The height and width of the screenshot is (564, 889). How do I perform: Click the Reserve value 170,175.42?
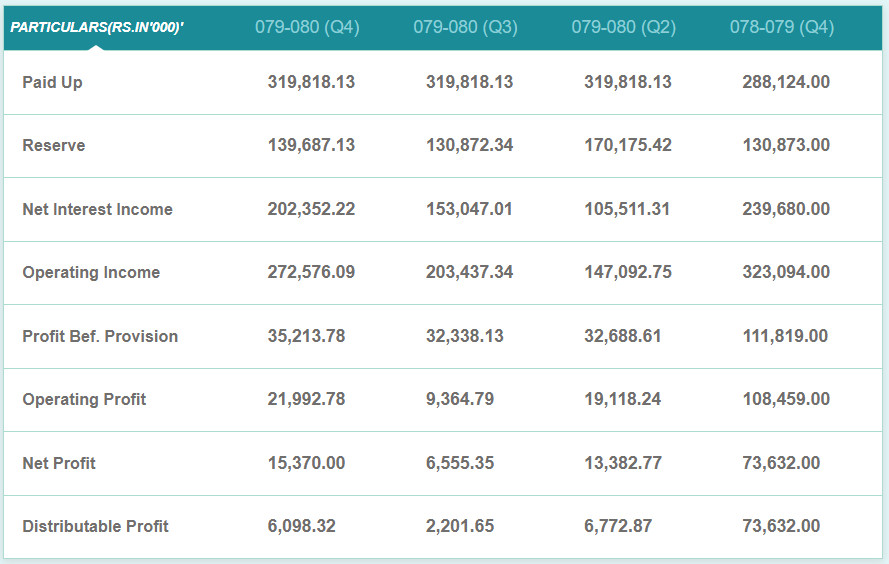click(x=628, y=145)
